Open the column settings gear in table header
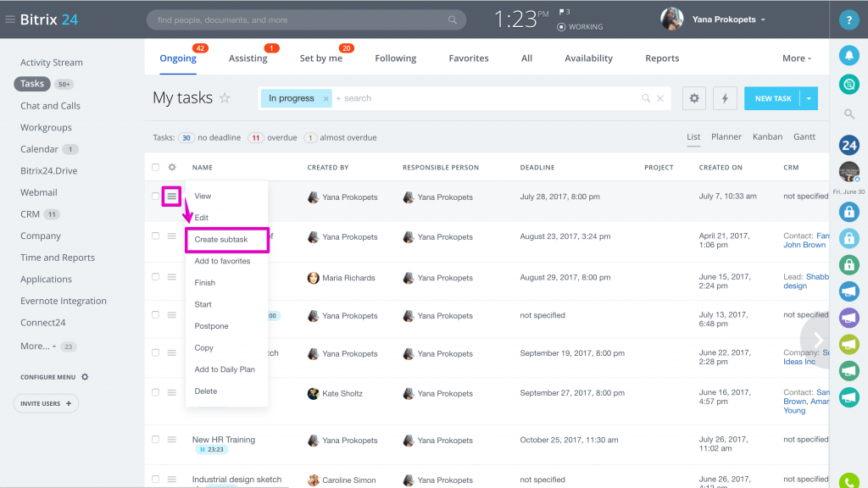The height and width of the screenshot is (488, 868). [172, 167]
